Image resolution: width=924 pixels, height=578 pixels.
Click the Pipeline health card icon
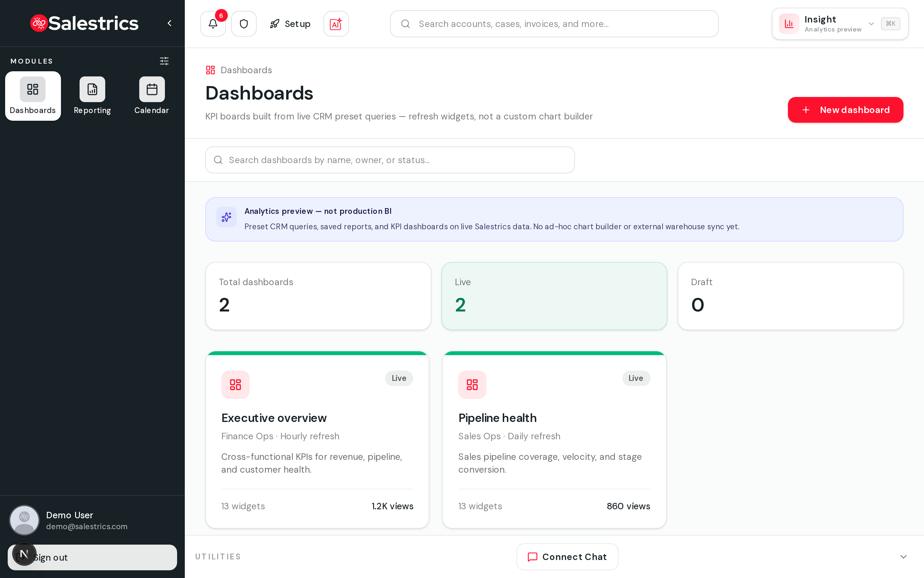click(x=472, y=385)
